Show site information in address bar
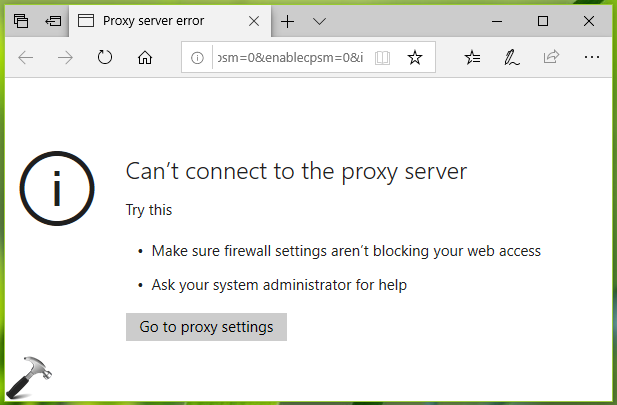 pos(197,58)
